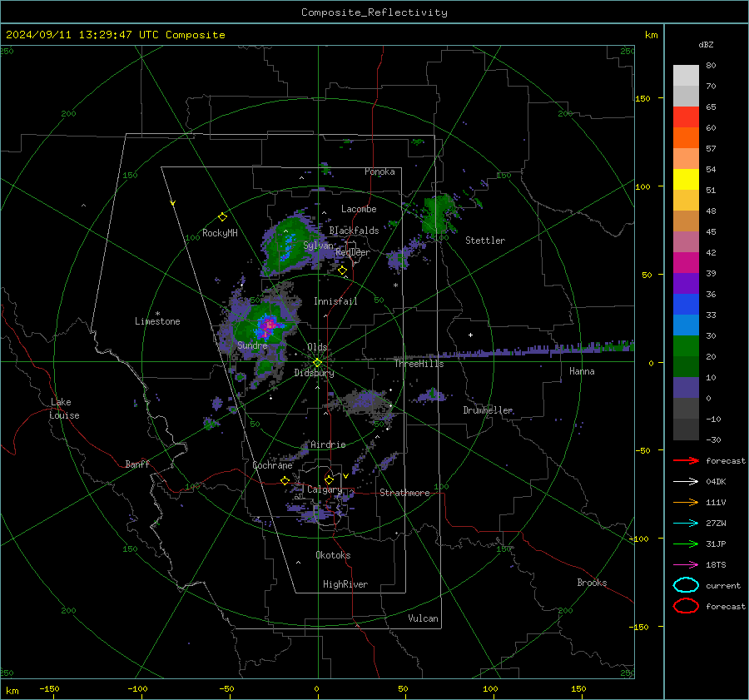Click the Innisfail city label
Viewport: 749px width, 700px height.
(x=335, y=301)
